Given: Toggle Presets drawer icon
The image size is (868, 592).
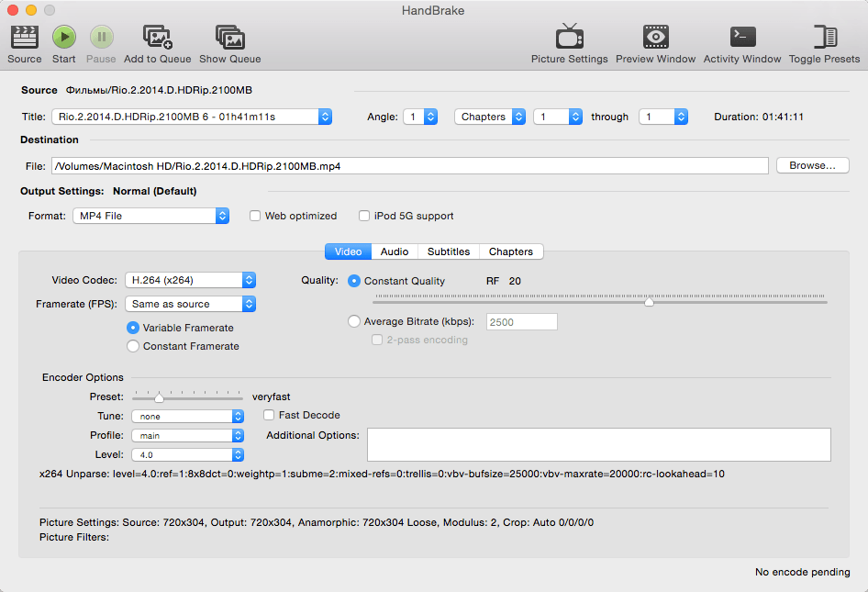Looking at the screenshot, I should point(825,37).
